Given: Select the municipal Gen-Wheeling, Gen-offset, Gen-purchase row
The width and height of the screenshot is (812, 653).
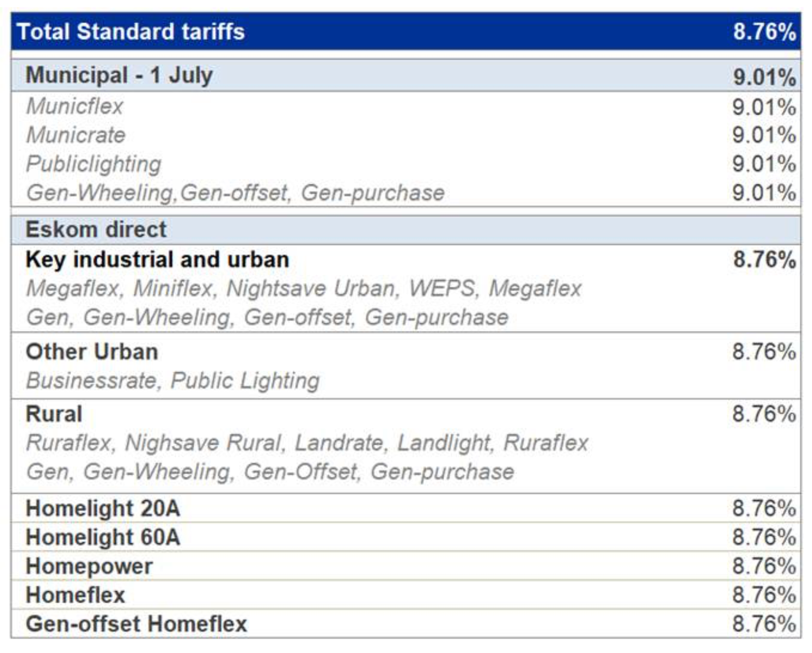Looking at the screenshot, I should pyautogui.click(x=406, y=192).
